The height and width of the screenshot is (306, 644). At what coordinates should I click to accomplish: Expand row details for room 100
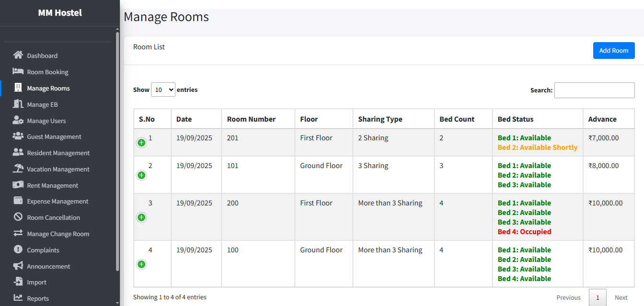(141, 264)
